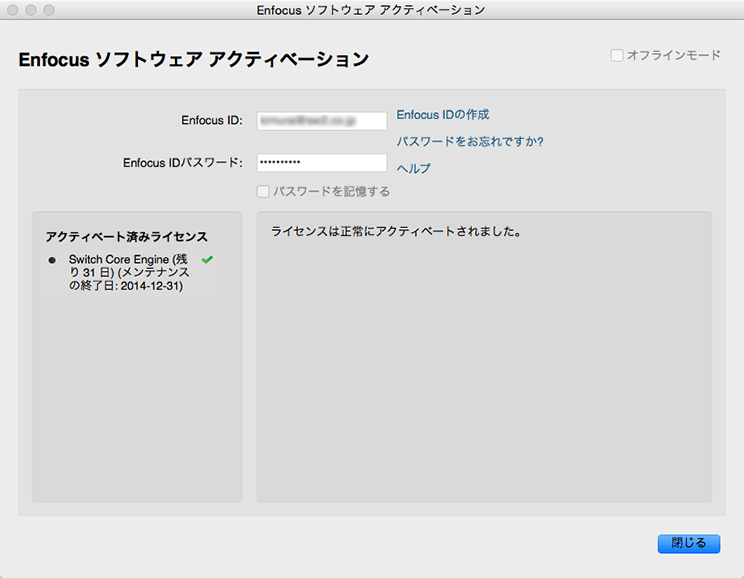The image size is (744, 578).
Task: Minimize the activation window from the title bar
Action: click(31, 10)
